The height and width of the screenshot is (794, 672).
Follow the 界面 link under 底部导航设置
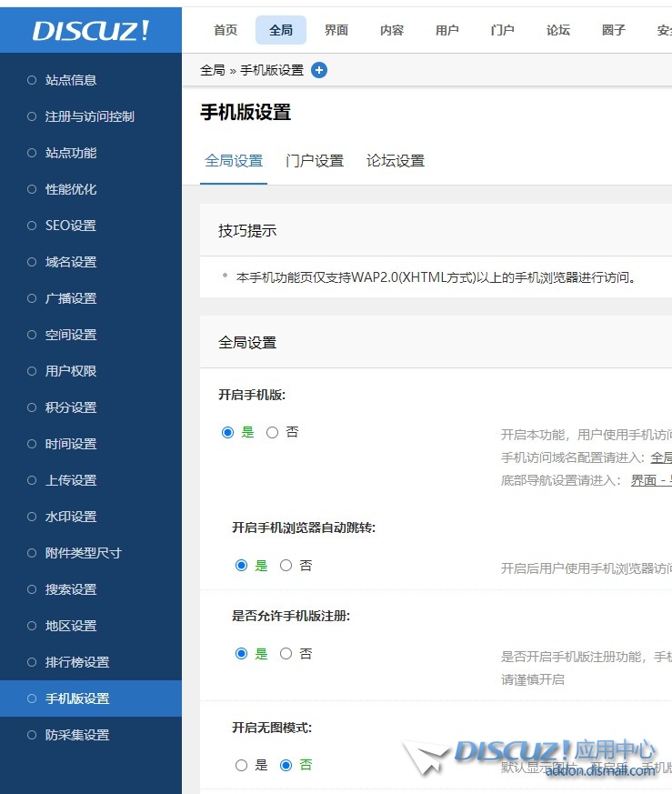click(644, 480)
